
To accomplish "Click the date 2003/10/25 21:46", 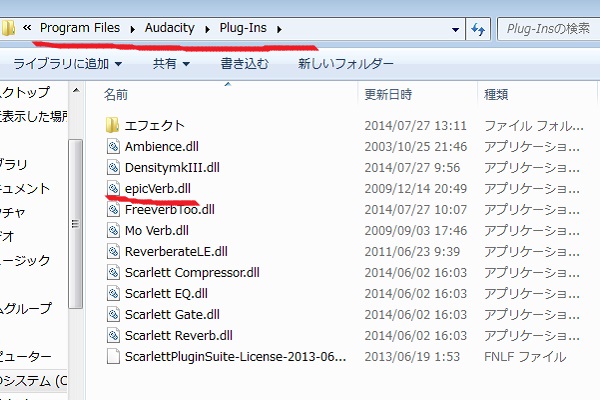I will coord(416,147).
